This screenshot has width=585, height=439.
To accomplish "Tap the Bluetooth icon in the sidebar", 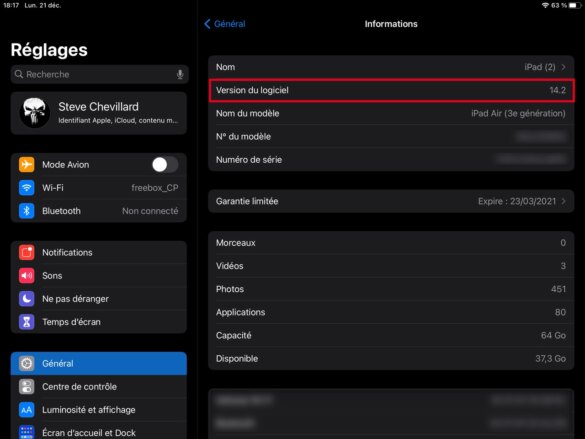I will click(26, 211).
